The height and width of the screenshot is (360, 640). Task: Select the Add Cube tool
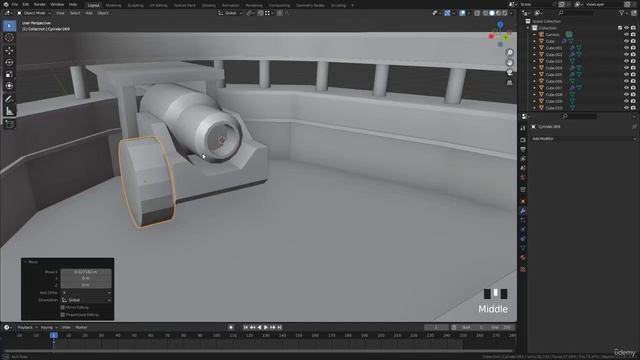click(9, 124)
